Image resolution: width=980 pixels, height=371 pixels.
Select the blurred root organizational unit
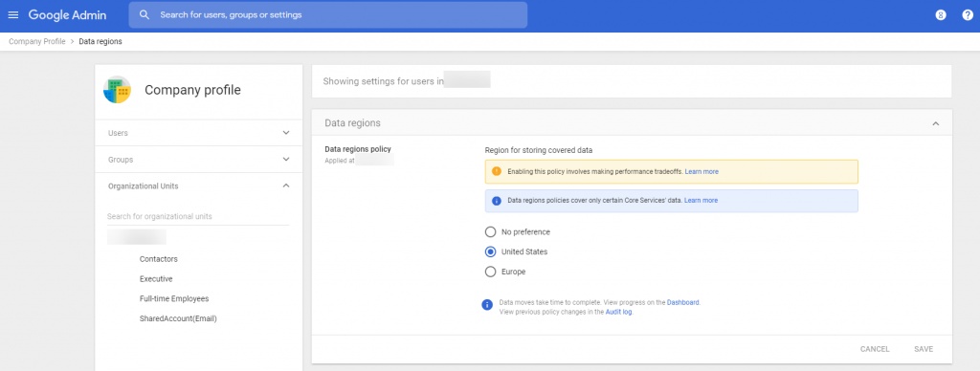pos(136,237)
